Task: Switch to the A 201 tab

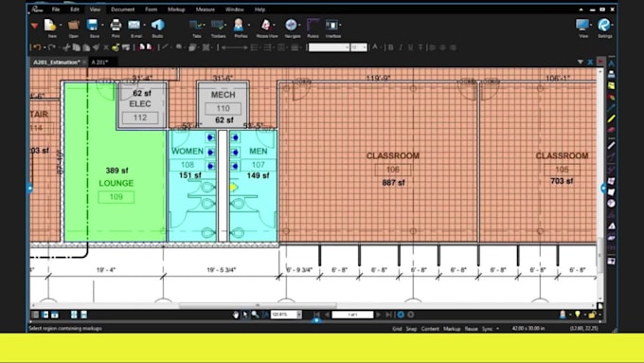Action: (x=99, y=62)
